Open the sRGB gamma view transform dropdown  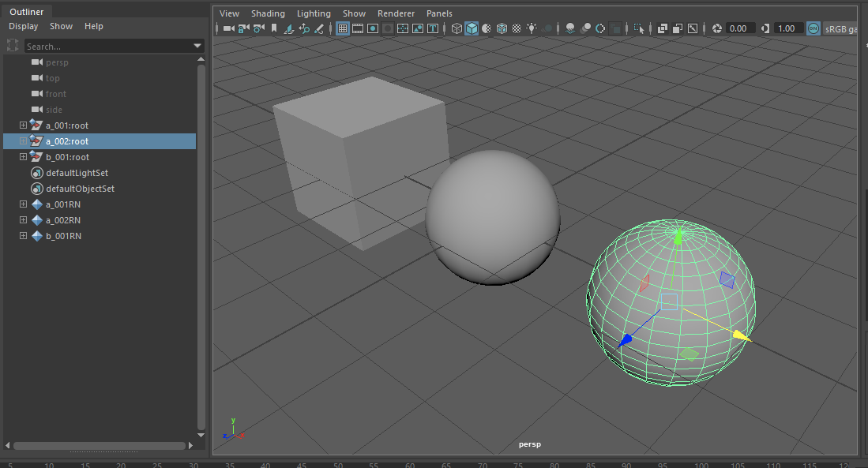pyautogui.click(x=840, y=28)
